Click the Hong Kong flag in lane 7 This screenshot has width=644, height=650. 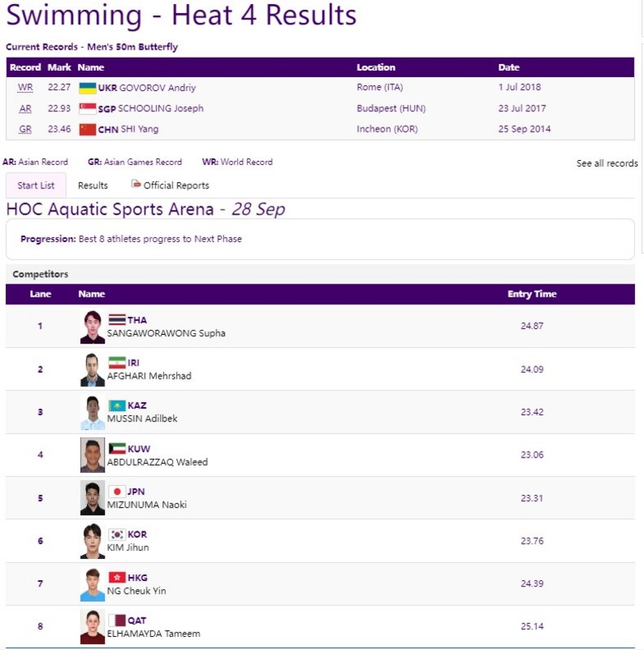117,578
